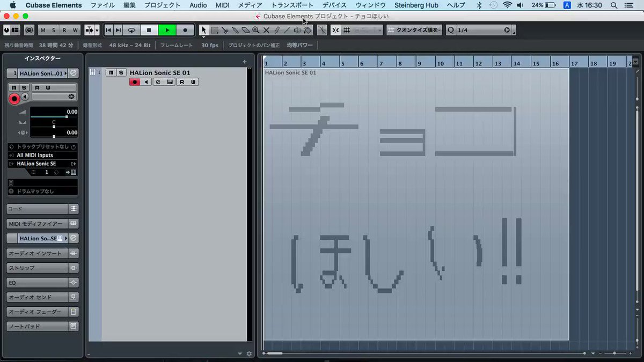Select the Draw pencil tool
Viewport: 644px width, 362px height.
(x=276, y=31)
